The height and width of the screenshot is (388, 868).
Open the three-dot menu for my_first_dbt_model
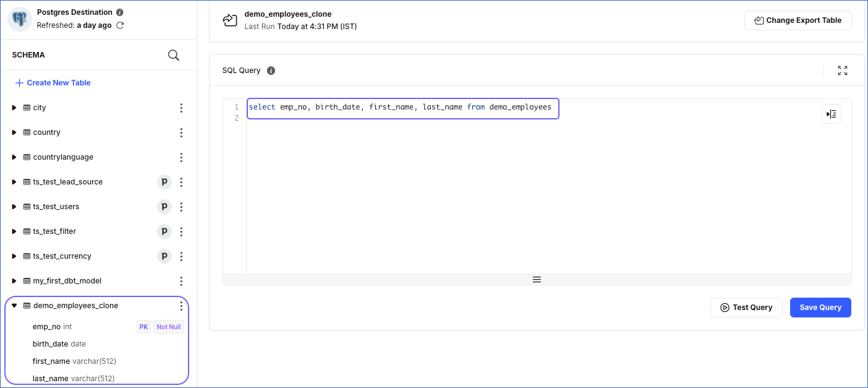181,281
